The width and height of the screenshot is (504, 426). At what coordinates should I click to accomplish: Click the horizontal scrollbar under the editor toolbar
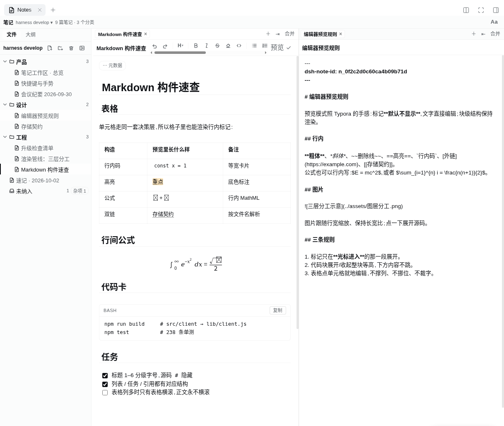coord(180,53)
